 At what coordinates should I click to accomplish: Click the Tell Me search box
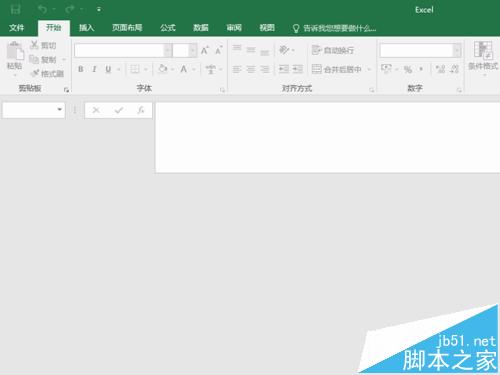(x=334, y=28)
